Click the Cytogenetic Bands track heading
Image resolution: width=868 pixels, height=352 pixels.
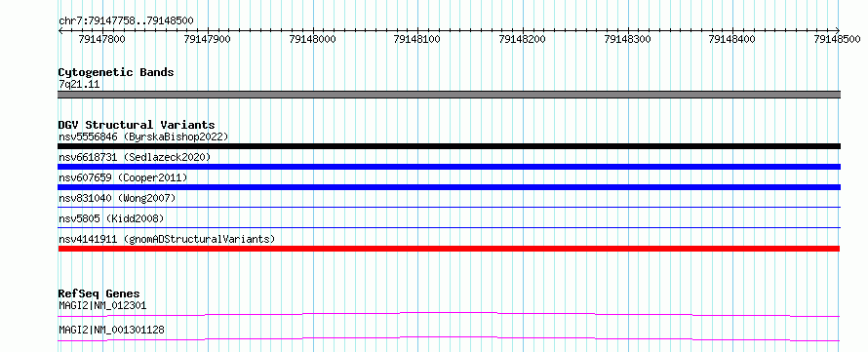click(116, 72)
